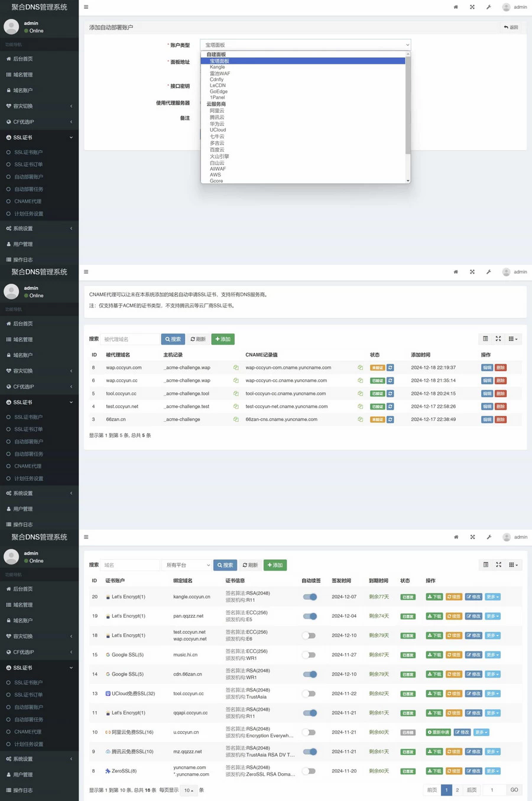This screenshot has height=801, width=532.
Task: Go to page 2 of certificate list
Action: click(457, 790)
